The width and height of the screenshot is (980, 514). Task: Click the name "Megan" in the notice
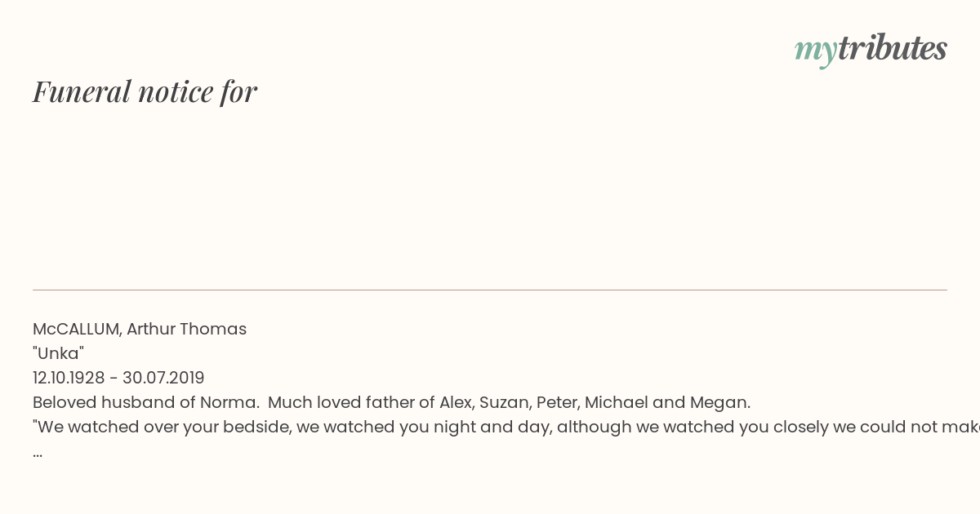tap(719, 402)
